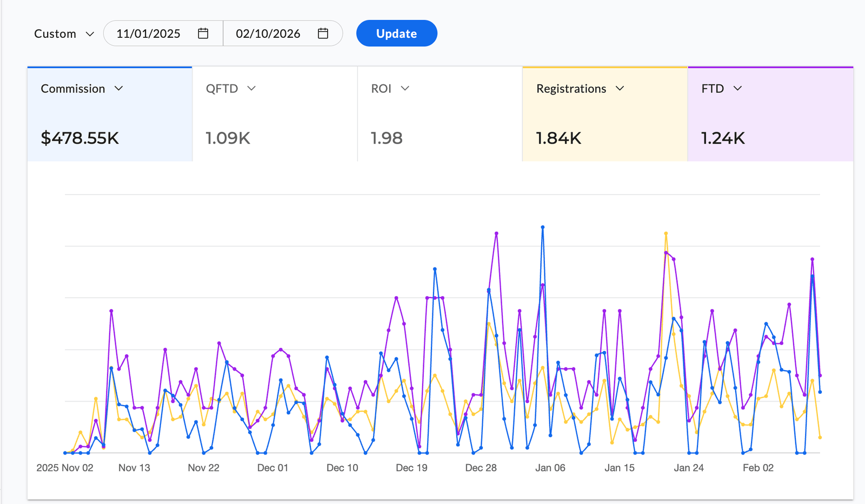Open the start date calendar icon
865x504 pixels.
(203, 33)
